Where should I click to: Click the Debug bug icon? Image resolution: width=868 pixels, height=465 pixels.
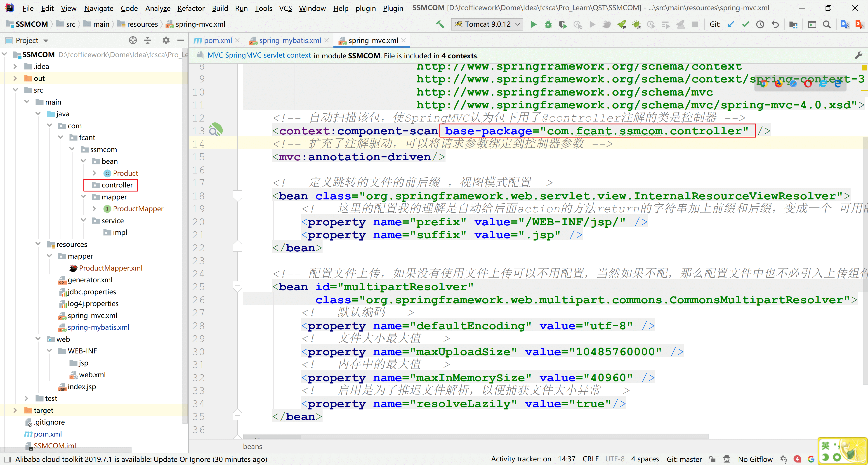tap(548, 24)
